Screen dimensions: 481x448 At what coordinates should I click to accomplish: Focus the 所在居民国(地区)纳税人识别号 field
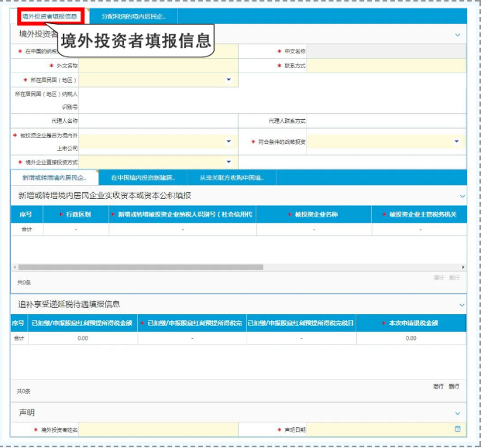(x=273, y=101)
